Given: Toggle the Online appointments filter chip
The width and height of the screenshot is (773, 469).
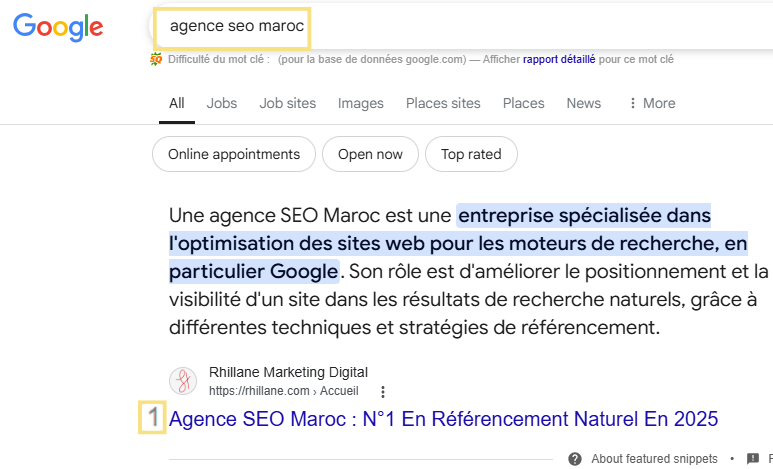Looking at the screenshot, I should point(234,154).
